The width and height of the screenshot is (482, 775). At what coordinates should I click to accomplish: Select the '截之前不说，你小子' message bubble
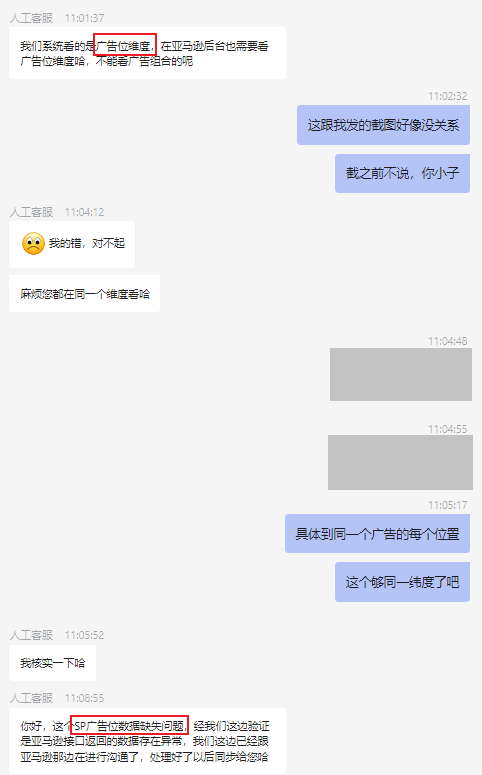402,173
